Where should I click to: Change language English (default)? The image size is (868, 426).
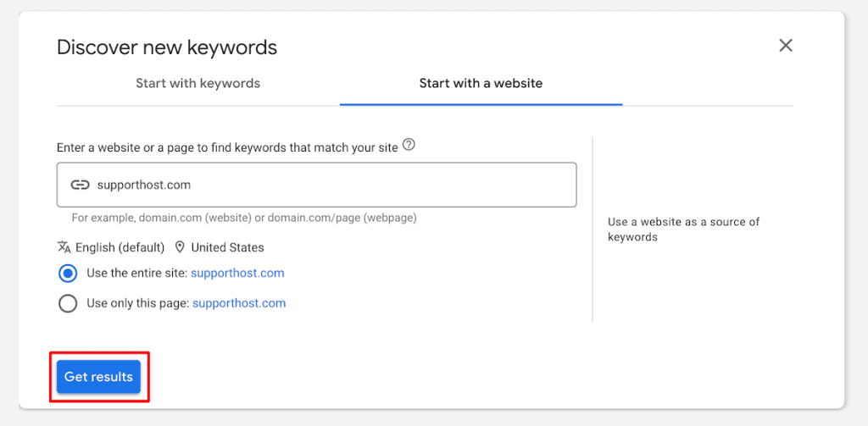(120, 247)
